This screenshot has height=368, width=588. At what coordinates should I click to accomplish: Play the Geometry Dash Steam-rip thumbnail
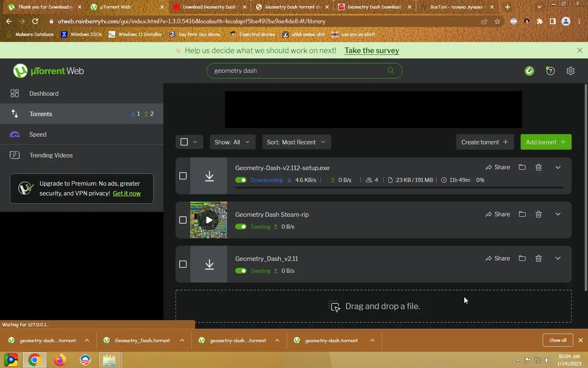click(209, 220)
